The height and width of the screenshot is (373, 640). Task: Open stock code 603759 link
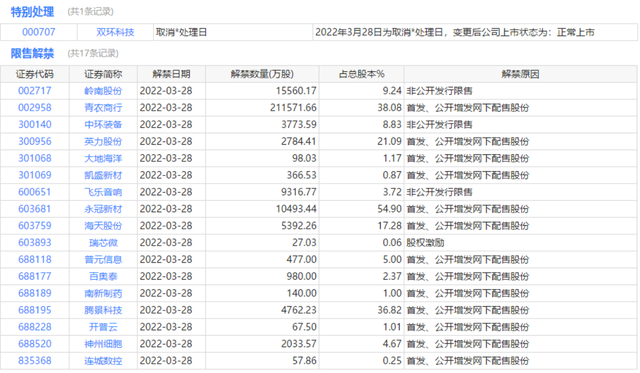pos(35,226)
